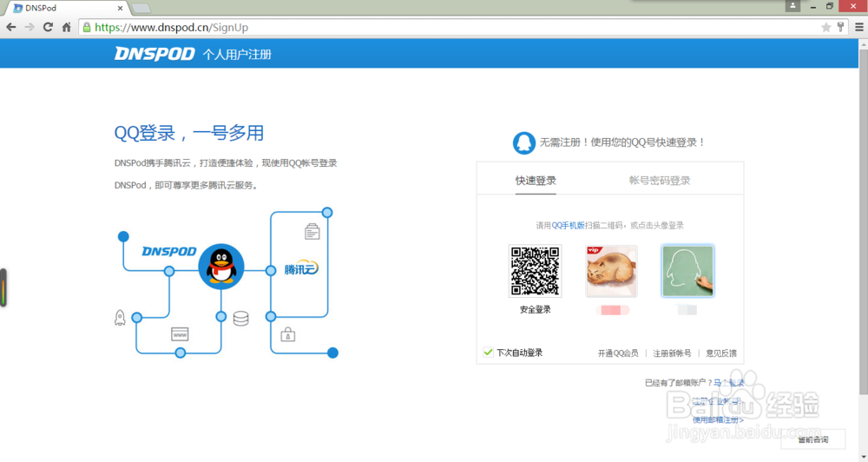Log in with the chalkboard avatar account
This screenshot has width=868, height=462.
tap(687, 271)
